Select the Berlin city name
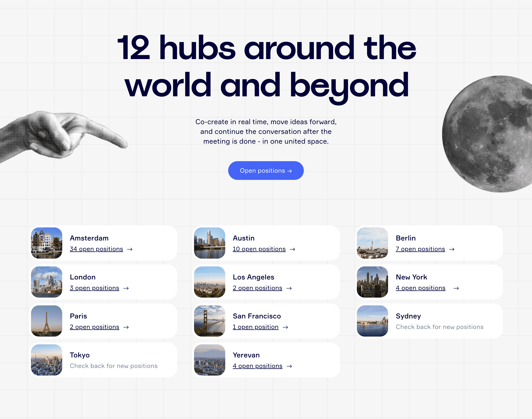The height and width of the screenshot is (419, 532). click(x=406, y=238)
